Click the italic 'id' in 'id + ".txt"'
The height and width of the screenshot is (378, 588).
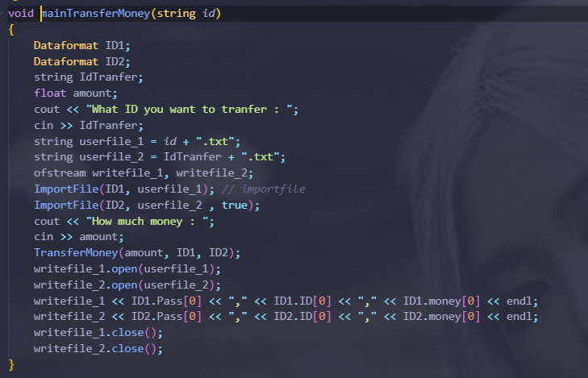(x=170, y=141)
